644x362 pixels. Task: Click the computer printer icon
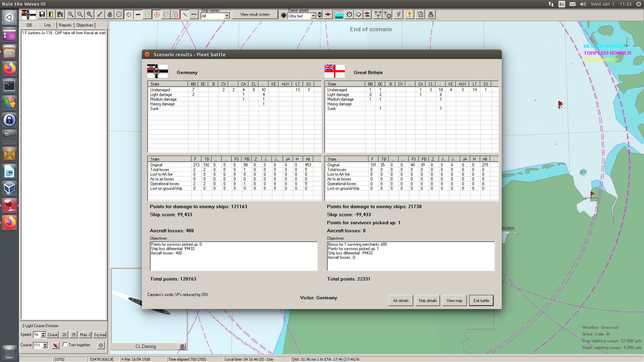[x=431, y=14]
